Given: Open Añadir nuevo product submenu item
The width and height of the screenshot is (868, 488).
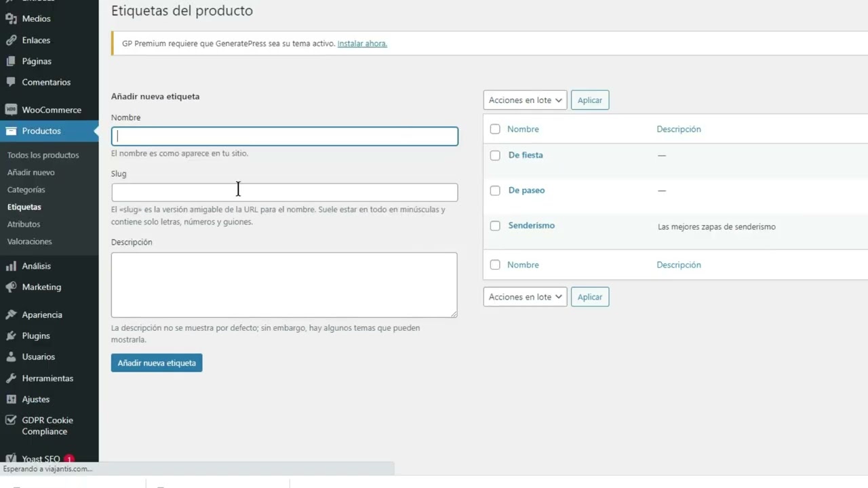Looking at the screenshot, I should [x=31, y=172].
